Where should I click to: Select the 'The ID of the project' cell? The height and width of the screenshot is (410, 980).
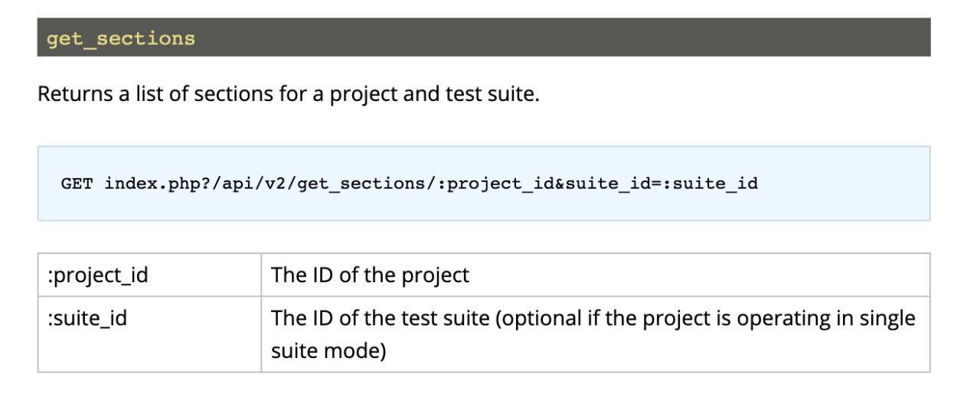click(x=596, y=275)
